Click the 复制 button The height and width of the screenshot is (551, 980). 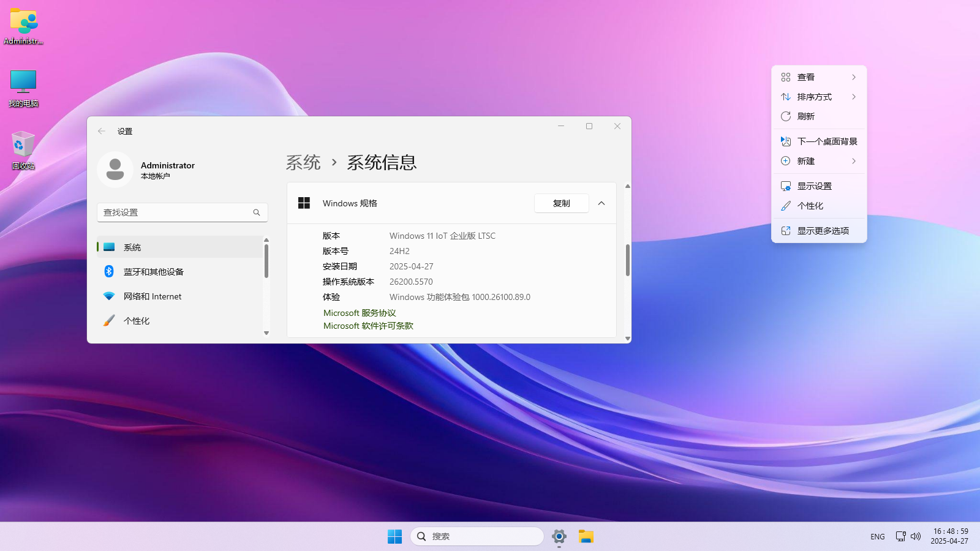tap(562, 203)
